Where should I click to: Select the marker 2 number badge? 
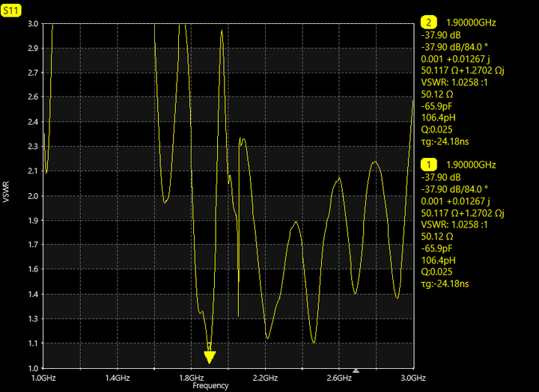(x=429, y=22)
